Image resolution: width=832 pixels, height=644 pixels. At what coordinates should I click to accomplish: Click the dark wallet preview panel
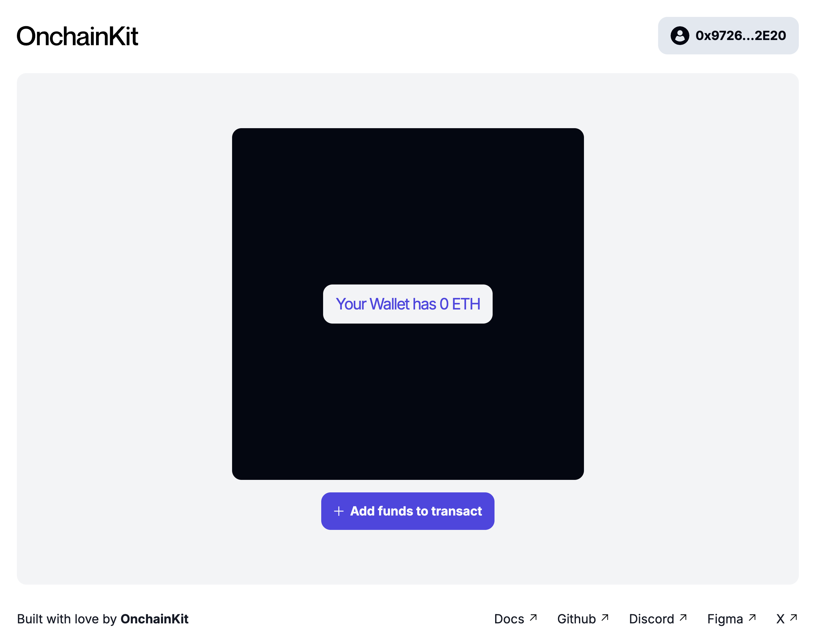point(407,190)
